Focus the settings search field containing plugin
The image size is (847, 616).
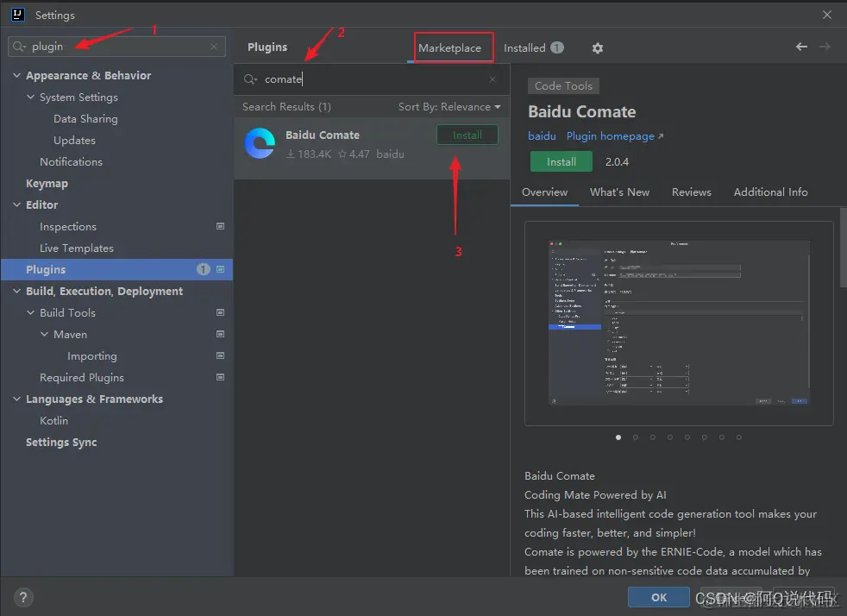[x=116, y=47]
